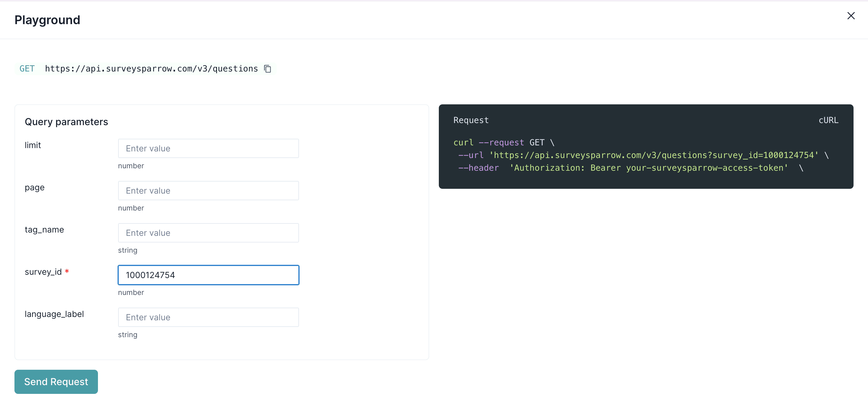
Task: Click the Request panel heading
Action: click(471, 120)
